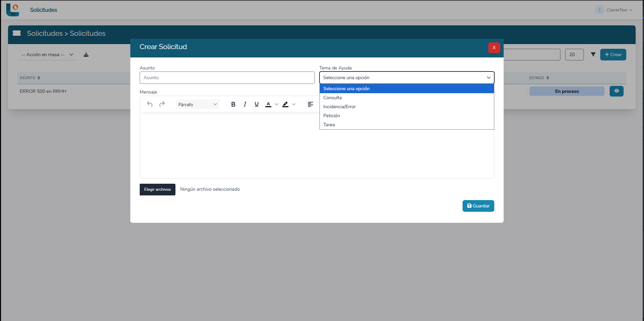Sort the table by ASUNTO column
This screenshot has width=644, height=321.
(39, 78)
